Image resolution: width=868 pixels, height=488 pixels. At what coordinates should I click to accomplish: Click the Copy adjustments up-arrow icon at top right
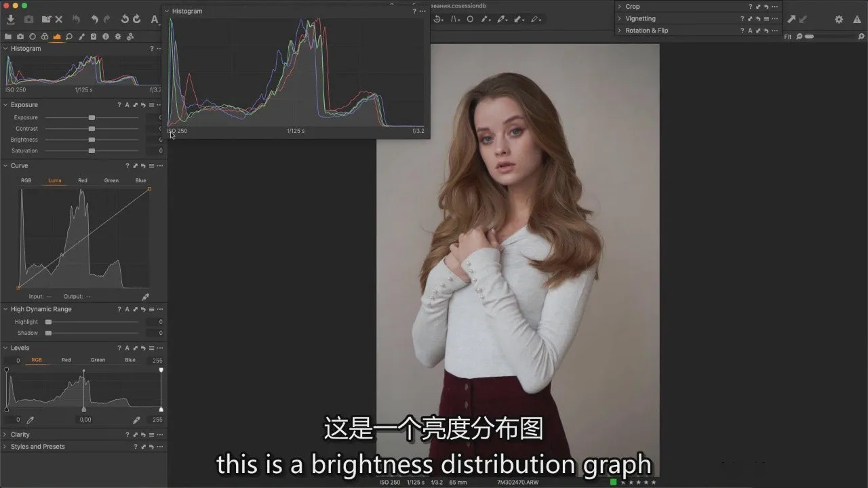click(791, 20)
